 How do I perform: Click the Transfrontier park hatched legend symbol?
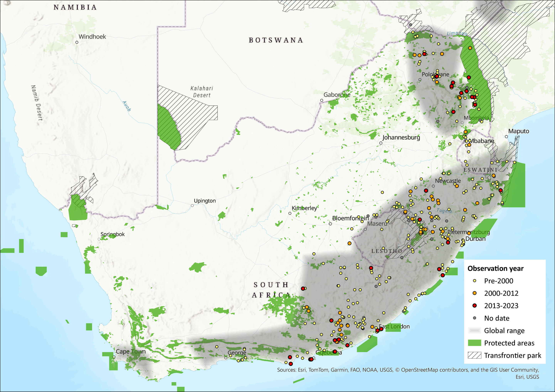[474, 355]
